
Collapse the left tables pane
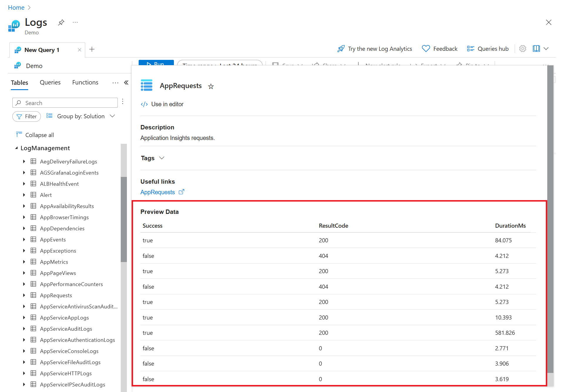pos(126,83)
